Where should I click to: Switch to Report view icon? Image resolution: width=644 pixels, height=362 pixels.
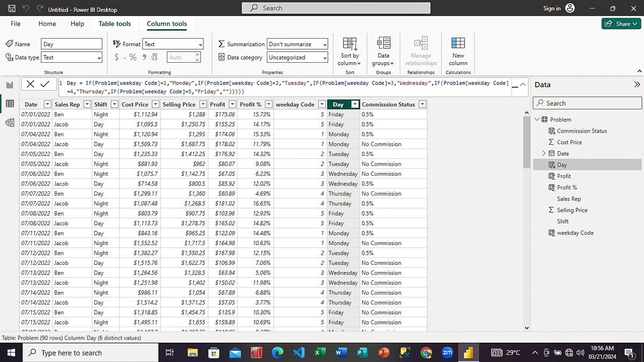[10, 85]
